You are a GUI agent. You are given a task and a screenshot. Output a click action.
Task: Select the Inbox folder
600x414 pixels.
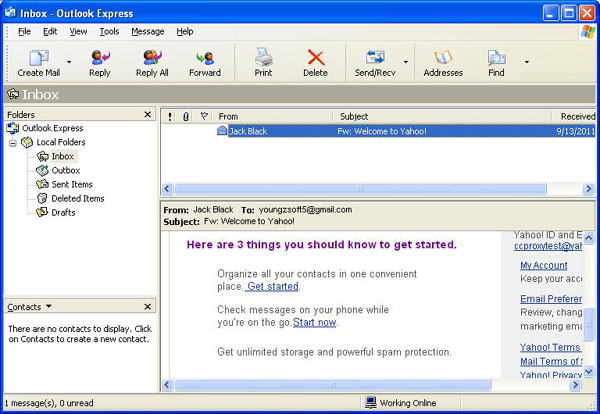pyautogui.click(x=62, y=156)
